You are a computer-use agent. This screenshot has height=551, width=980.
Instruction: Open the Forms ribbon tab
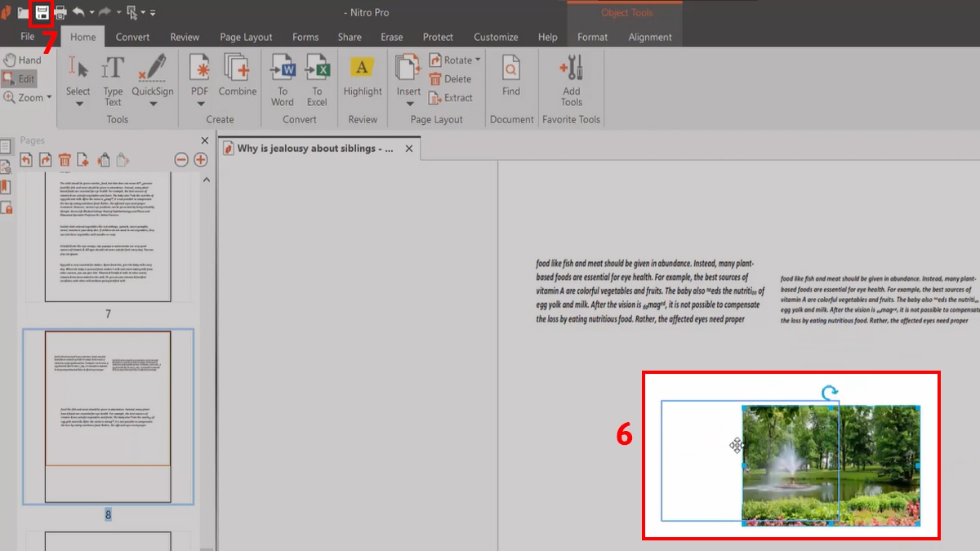point(305,37)
